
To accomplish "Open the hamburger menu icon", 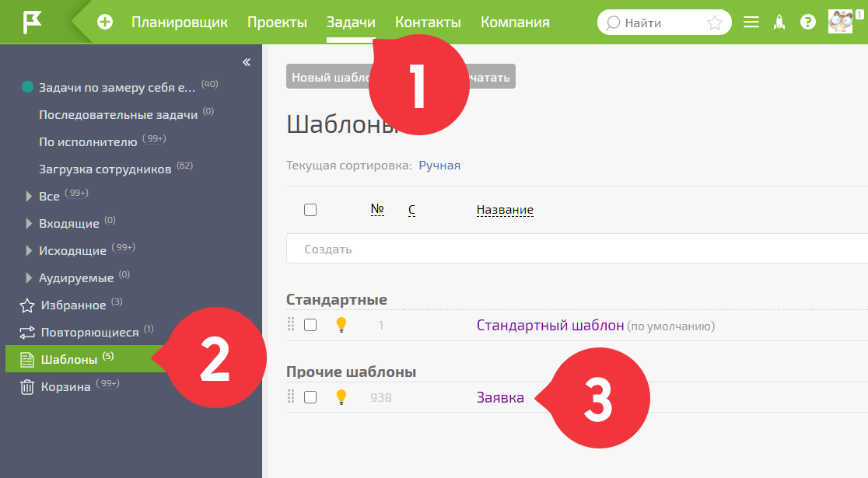I will coord(751,22).
